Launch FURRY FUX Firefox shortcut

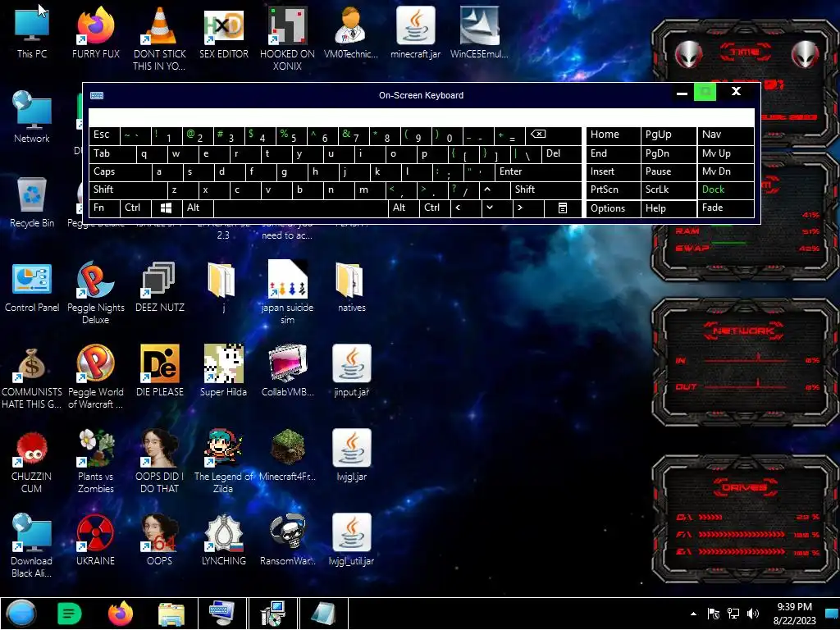tap(95, 31)
